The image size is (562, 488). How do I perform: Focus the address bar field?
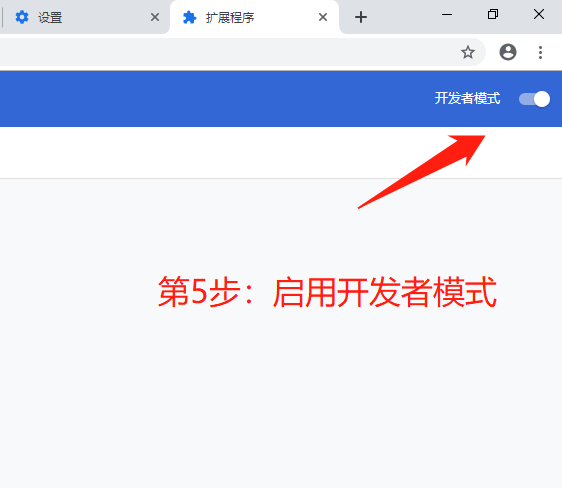tap(229, 52)
